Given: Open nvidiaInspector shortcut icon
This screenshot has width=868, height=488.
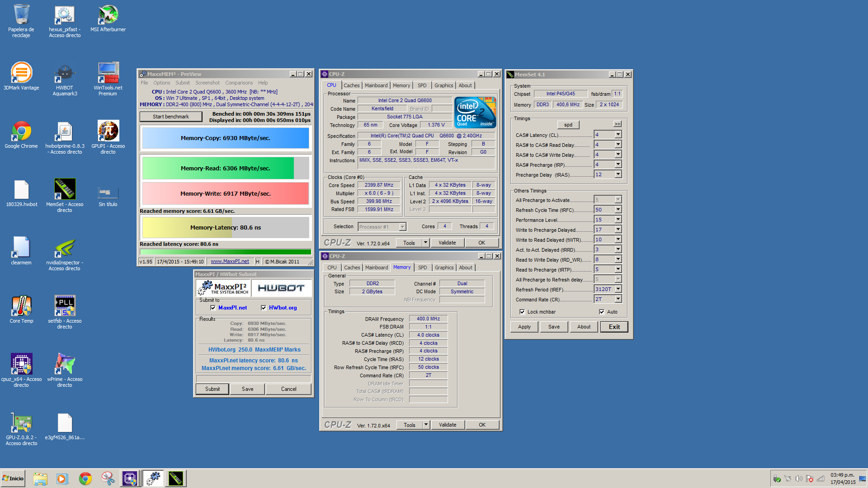Looking at the screenshot, I should [65, 254].
